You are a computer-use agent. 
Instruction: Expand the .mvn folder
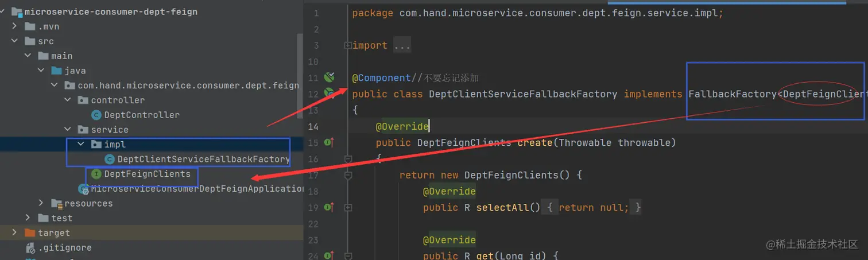tap(15, 26)
